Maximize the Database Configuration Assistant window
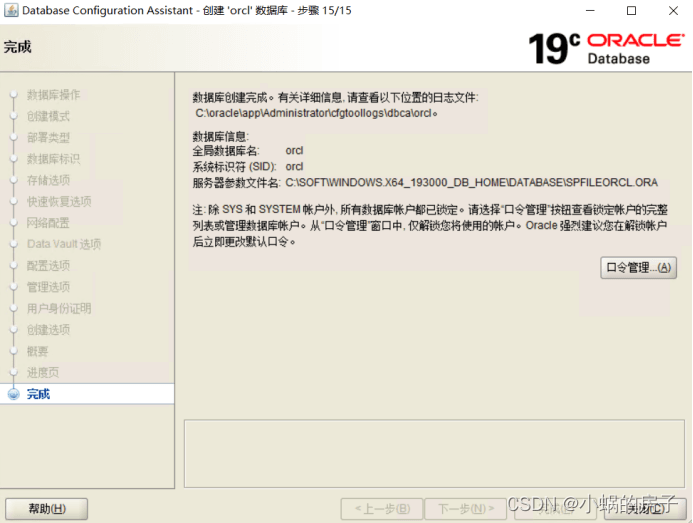693x523 pixels. [x=632, y=10]
